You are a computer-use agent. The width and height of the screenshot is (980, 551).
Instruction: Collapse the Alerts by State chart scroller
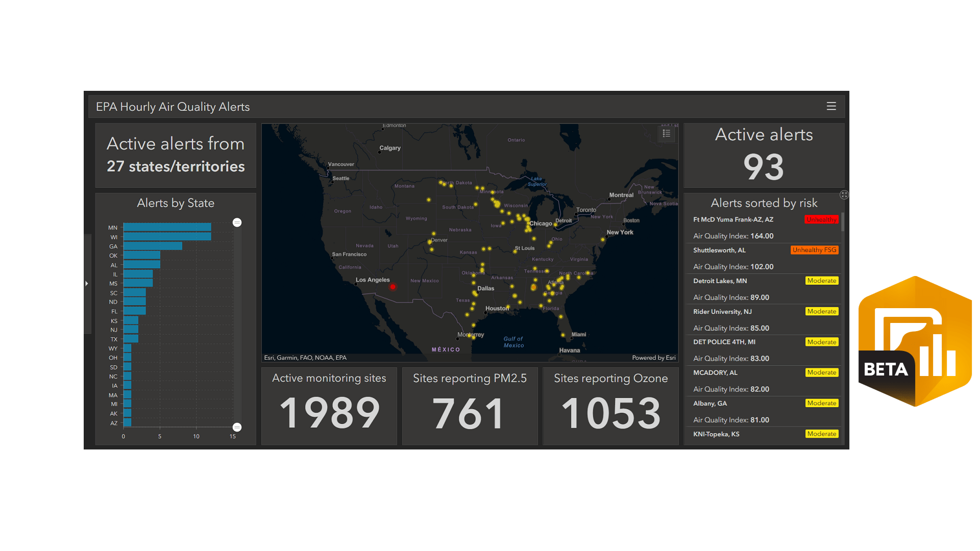coord(237,222)
